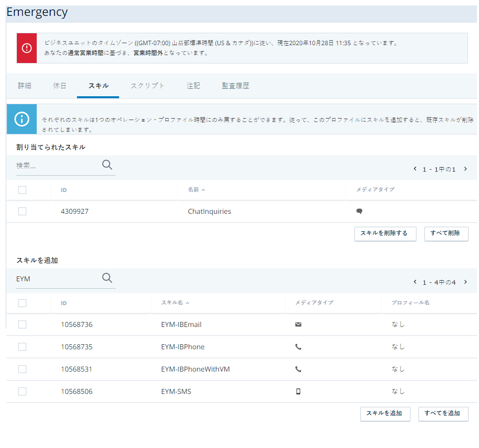Viewport: 479px width, 448px height.
Task: Click プロフィール名 column header
Action: pyautogui.click(x=411, y=303)
